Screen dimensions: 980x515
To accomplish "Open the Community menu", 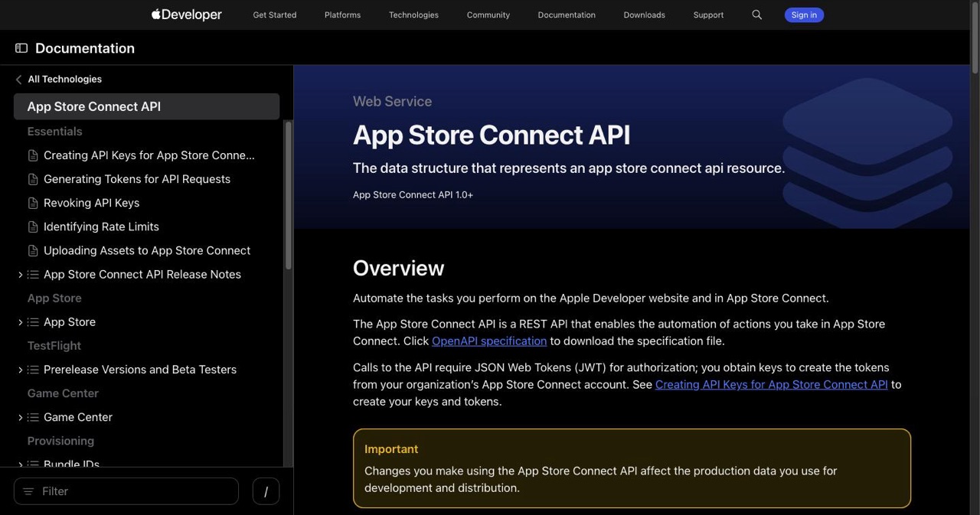I will 488,15.
